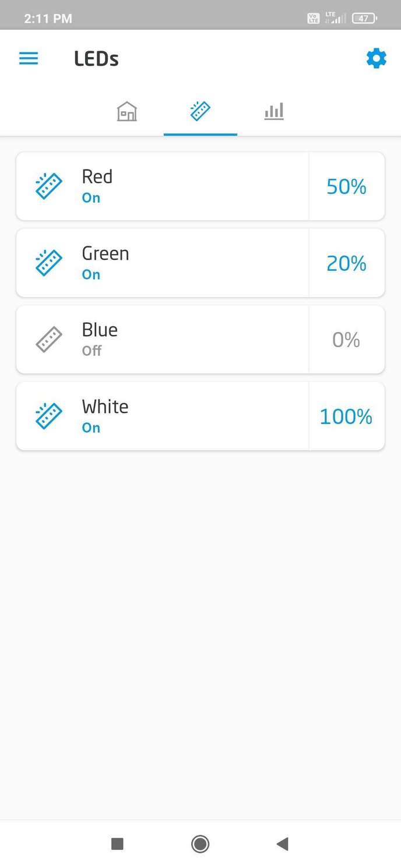The width and height of the screenshot is (401, 868).
Task: Adjust Green brightness at 20%
Action: point(346,263)
